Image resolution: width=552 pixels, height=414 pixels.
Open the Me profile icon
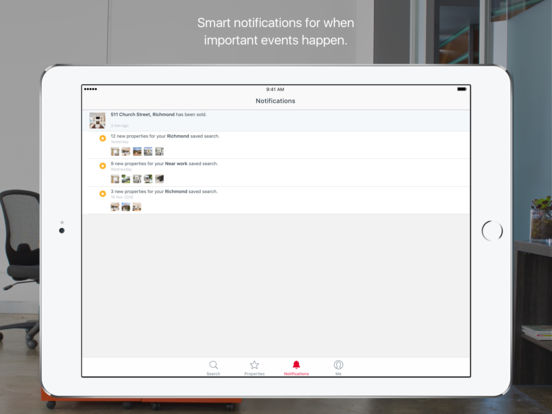pyautogui.click(x=338, y=365)
